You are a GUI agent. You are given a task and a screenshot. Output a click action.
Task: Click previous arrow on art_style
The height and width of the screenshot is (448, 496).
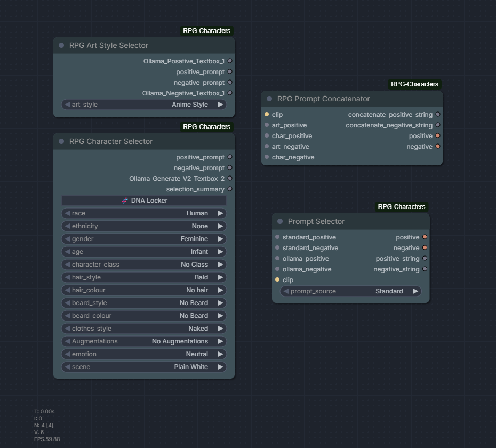(67, 105)
